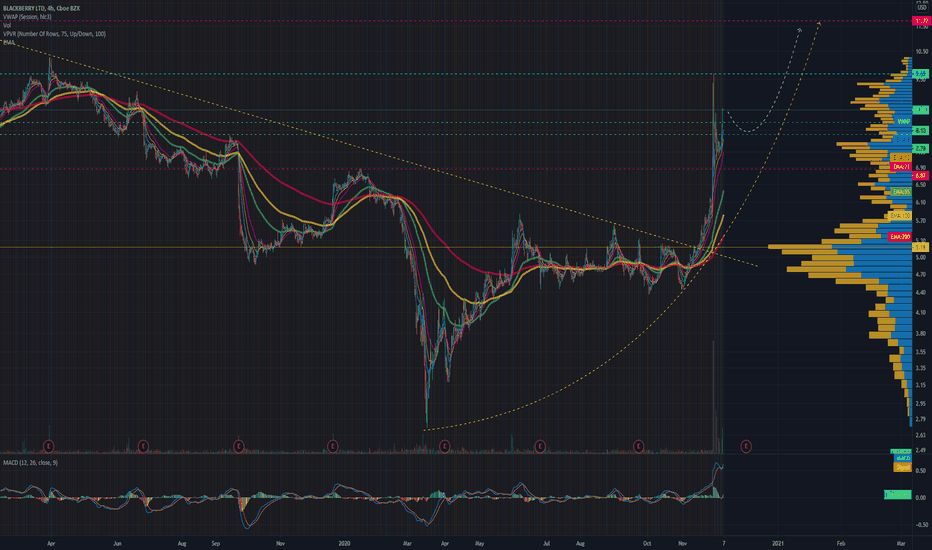932x550 pixels.
Task: Select the yellow 5.18 horizontal line label
Action: pos(920,247)
